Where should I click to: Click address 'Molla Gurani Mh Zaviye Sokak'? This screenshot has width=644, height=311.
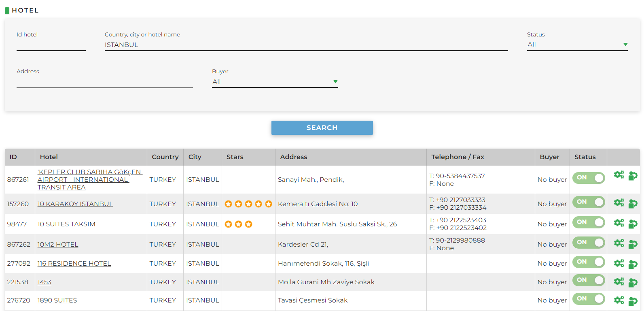(326, 282)
